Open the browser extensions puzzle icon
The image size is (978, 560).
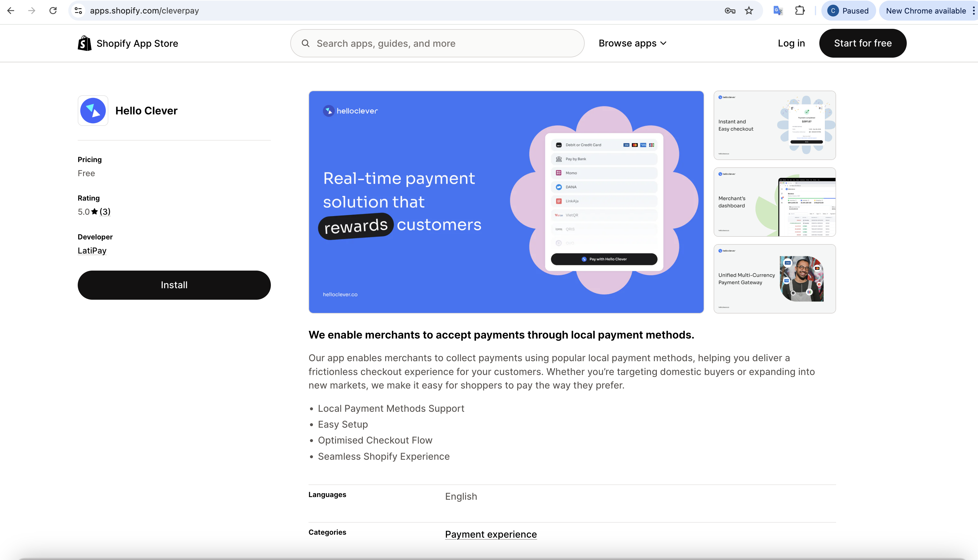800,11
